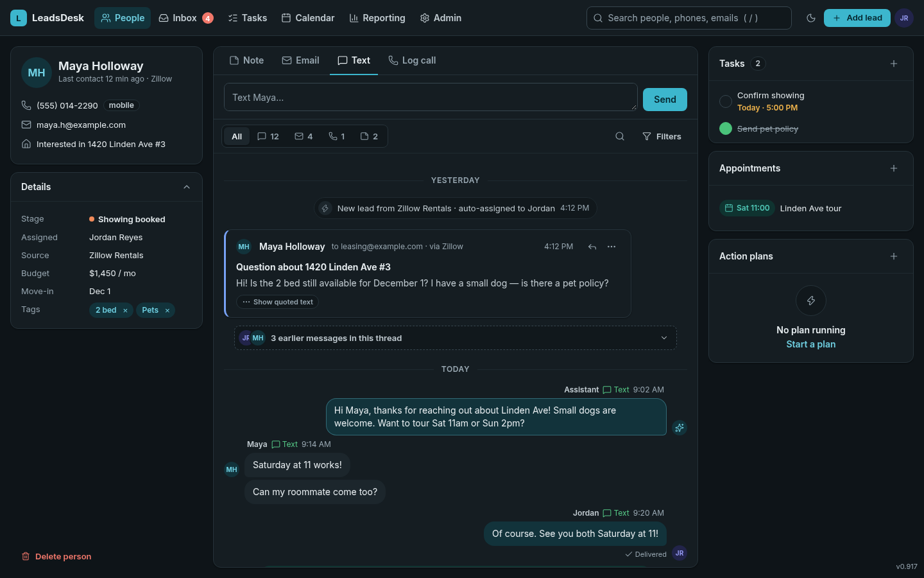Open the Calendar page

tap(308, 18)
